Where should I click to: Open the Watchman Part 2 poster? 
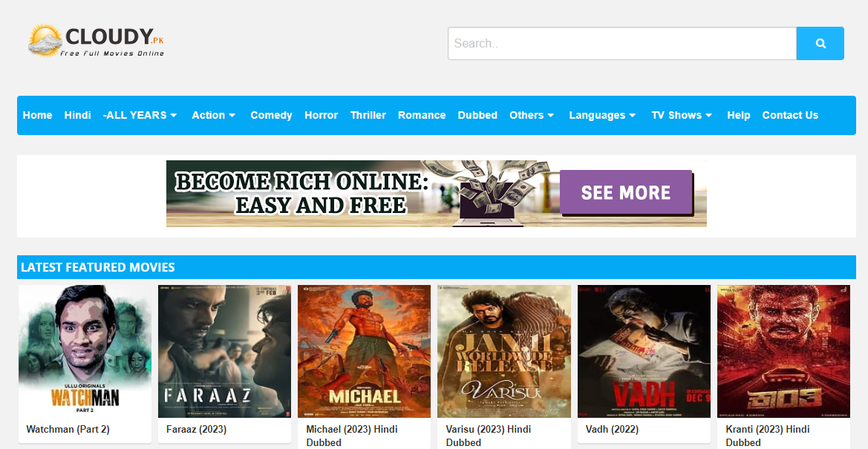(85, 352)
